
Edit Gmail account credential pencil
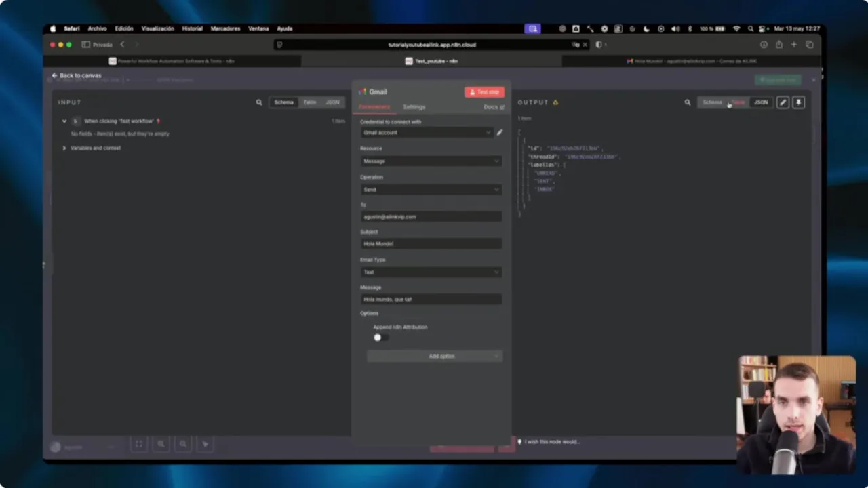[x=500, y=133]
